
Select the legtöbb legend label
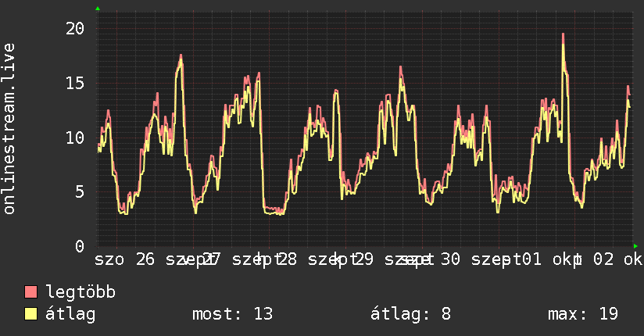pos(80,292)
